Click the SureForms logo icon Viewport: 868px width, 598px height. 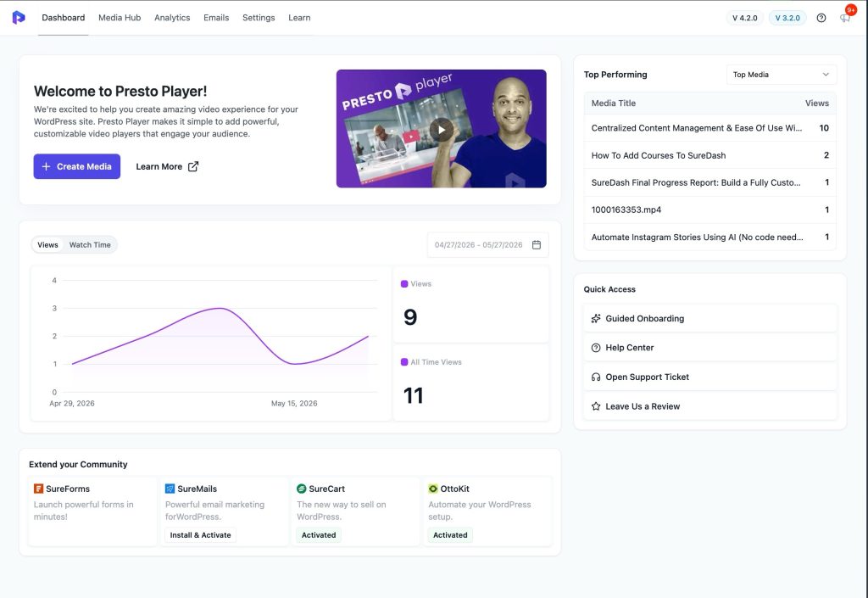point(38,489)
